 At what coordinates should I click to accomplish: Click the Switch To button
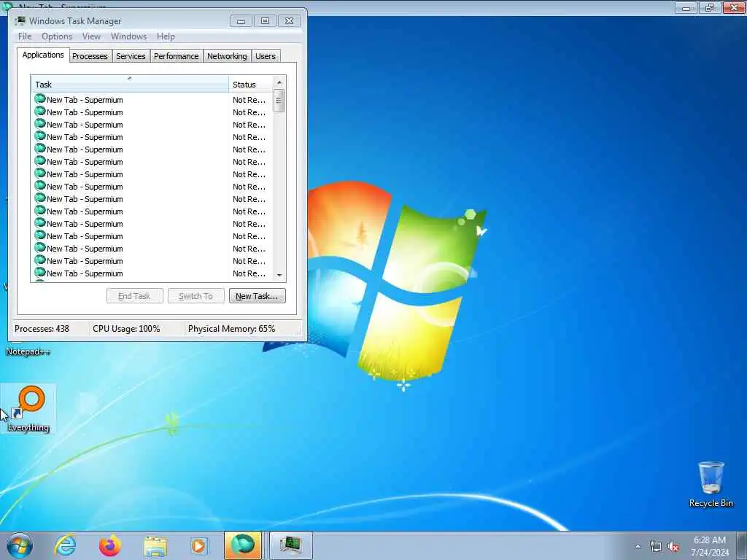click(196, 296)
